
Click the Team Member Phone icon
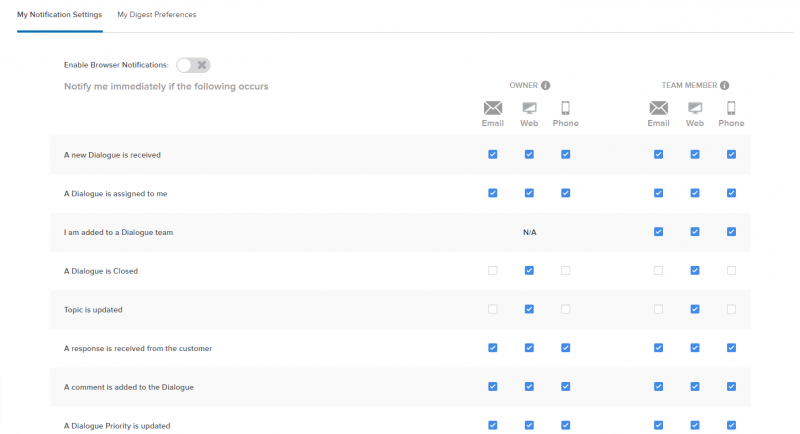[x=731, y=108]
